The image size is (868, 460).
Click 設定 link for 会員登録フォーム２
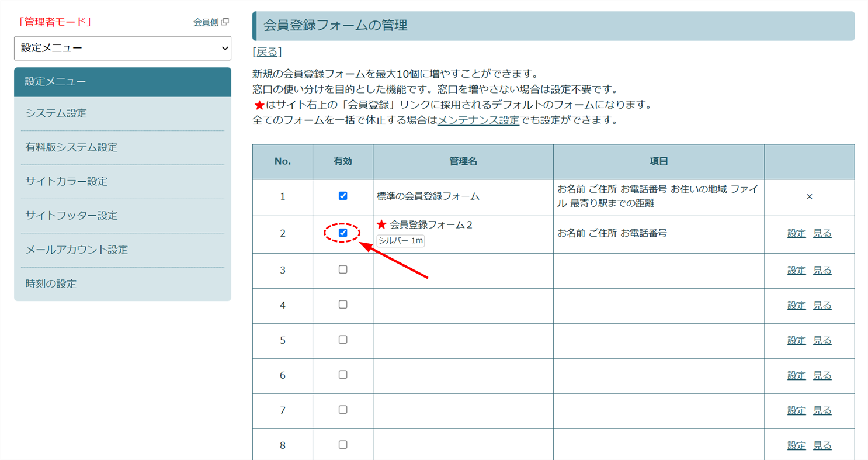796,233
